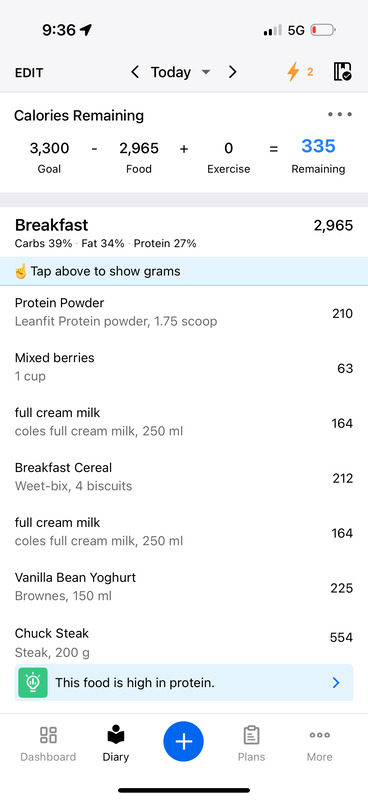The image size is (368, 800).
Task: Open the complete diary checkmark icon
Action: pyautogui.click(x=343, y=72)
